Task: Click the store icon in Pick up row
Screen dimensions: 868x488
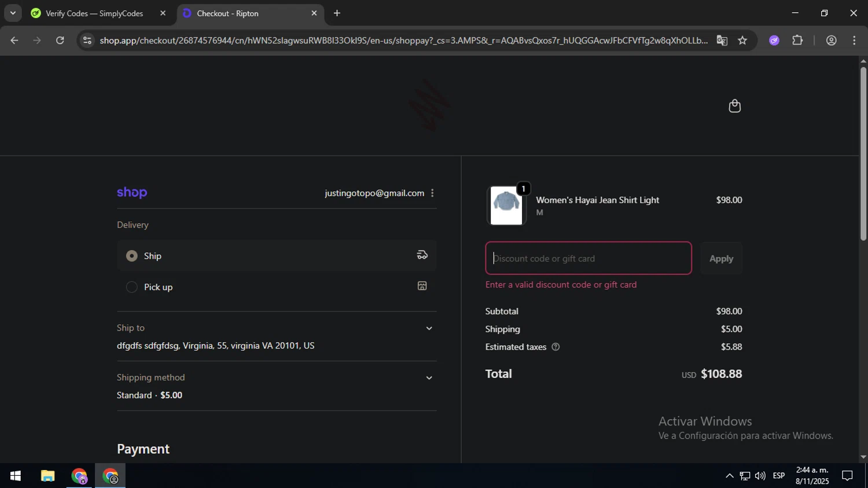Action: pyautogui.click(x=422, y=286)
